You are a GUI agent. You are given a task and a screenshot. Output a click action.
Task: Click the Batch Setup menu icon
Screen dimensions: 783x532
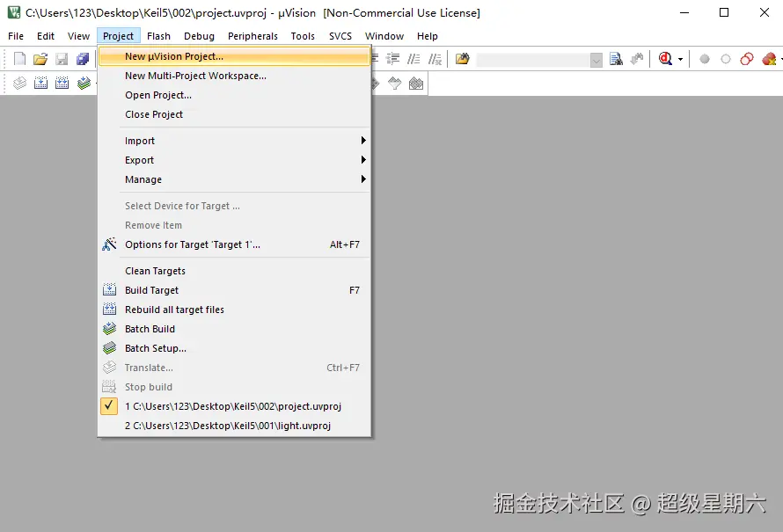tap(109, 348)
